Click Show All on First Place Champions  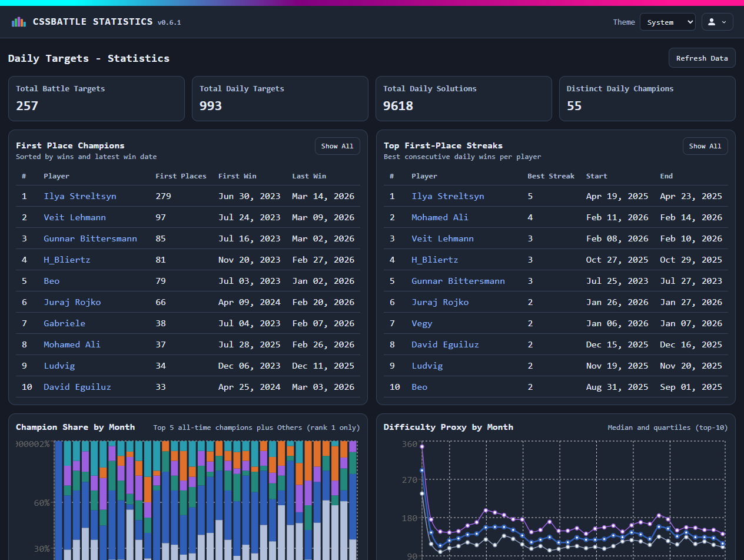337,146
